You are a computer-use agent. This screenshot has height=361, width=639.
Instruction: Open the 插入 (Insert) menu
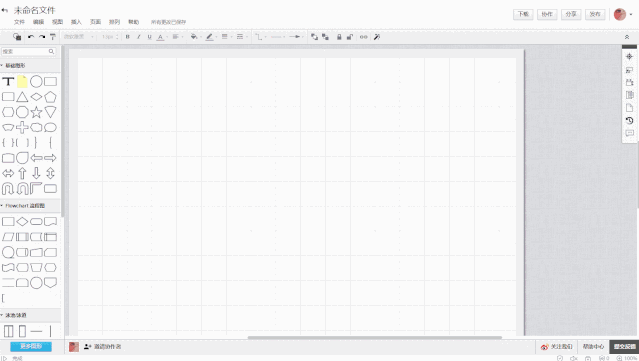point(76,22)
